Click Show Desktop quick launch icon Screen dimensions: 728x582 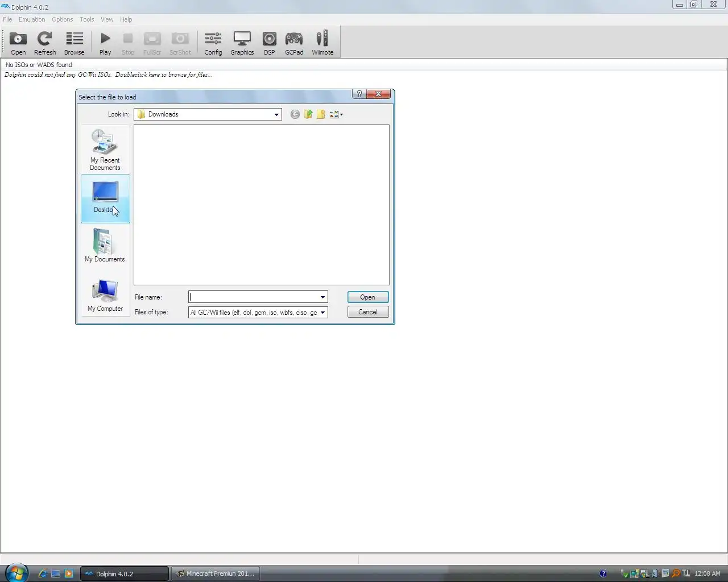pyautogui.click(x=56, y=573)
